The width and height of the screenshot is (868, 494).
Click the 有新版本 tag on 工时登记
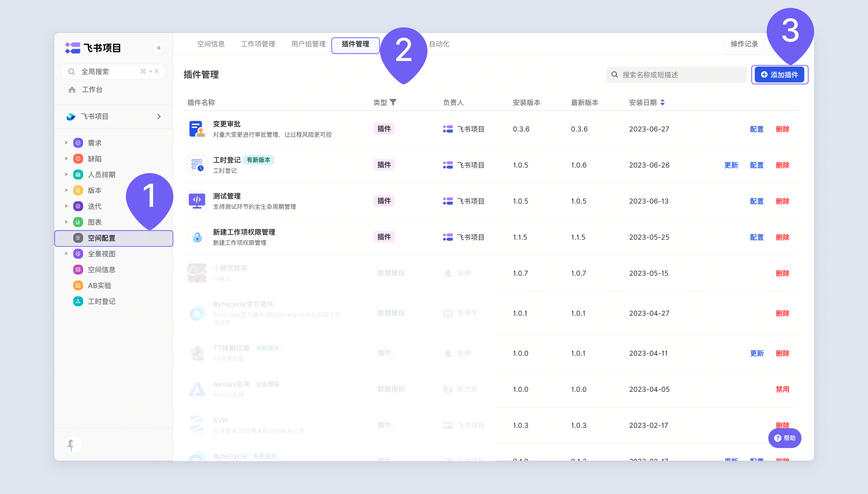pyautogui.click(x=259, y=160)
